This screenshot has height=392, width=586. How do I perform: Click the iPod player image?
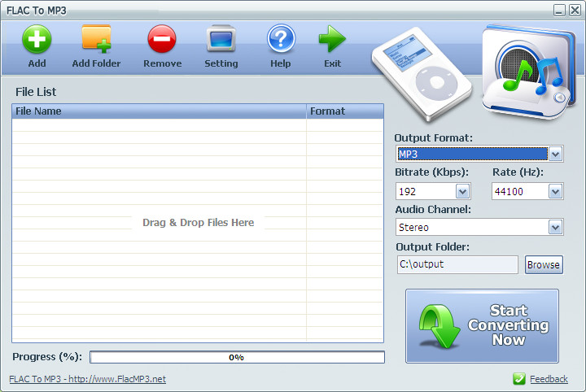click(422, 74)
